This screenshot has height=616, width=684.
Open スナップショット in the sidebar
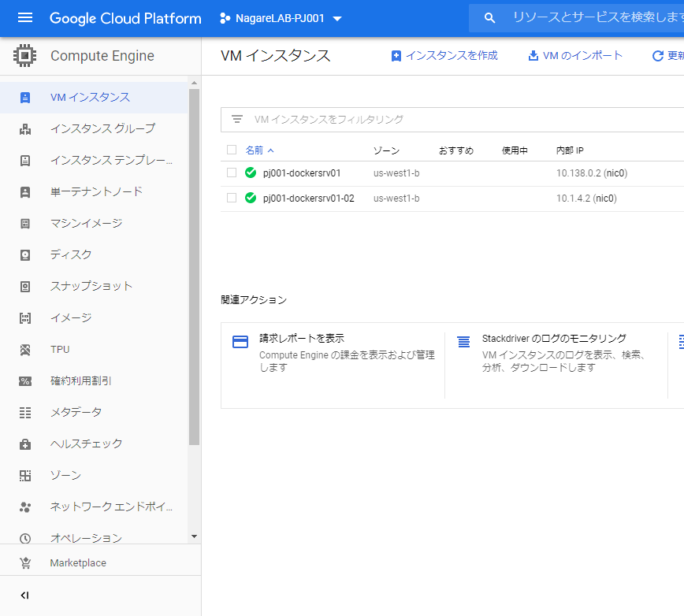(x=94, y=287)
